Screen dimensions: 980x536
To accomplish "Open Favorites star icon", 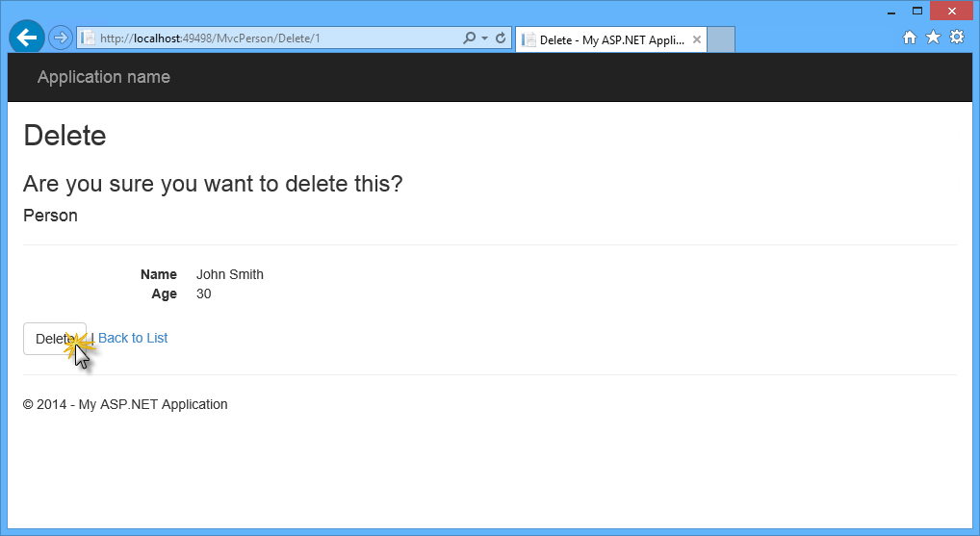I will pyautogui.click(x=933, y=38).
